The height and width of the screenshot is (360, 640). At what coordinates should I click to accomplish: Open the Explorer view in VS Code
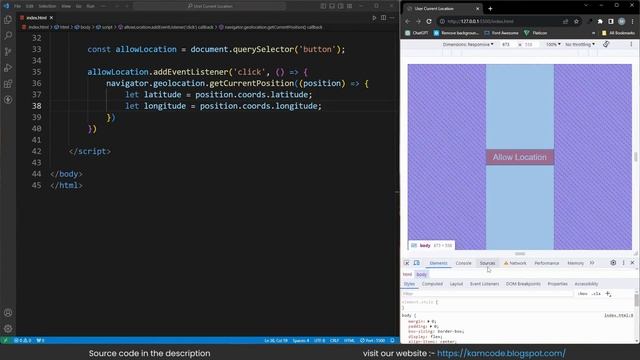pos(8,20)
